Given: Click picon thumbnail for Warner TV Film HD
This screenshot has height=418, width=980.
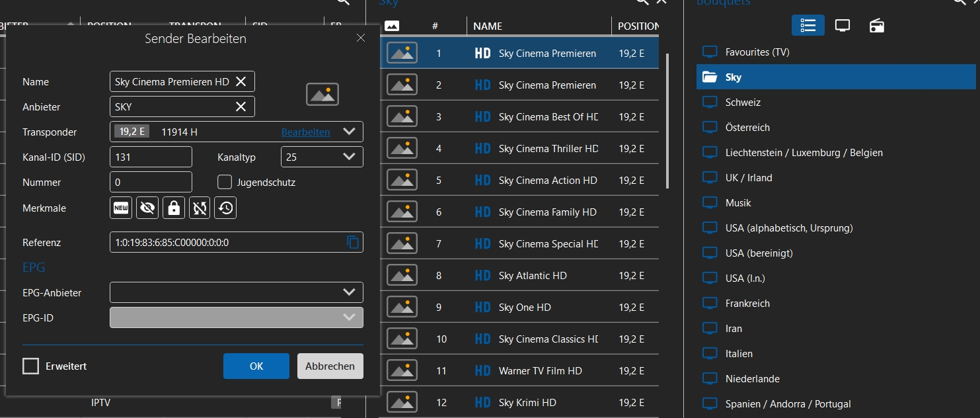Looking at the screenshot, I should pos(402,371).
